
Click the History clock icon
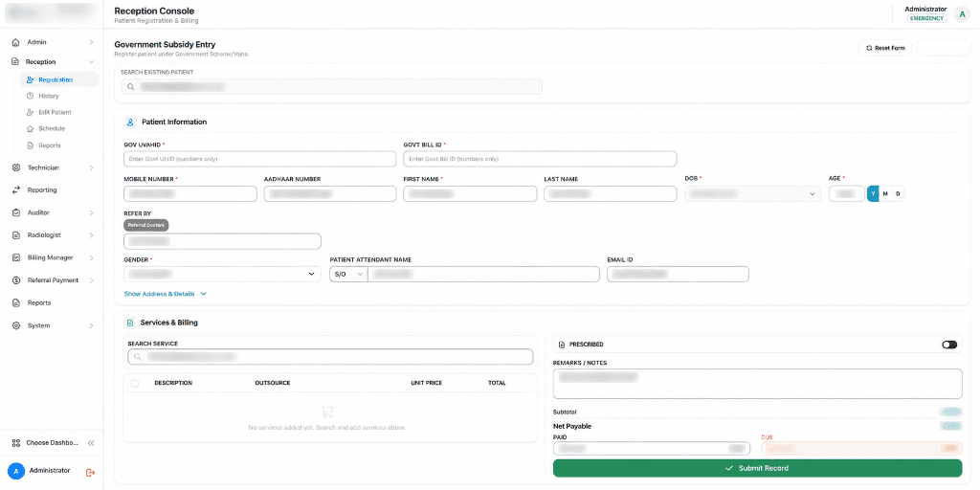pos(30,97)
